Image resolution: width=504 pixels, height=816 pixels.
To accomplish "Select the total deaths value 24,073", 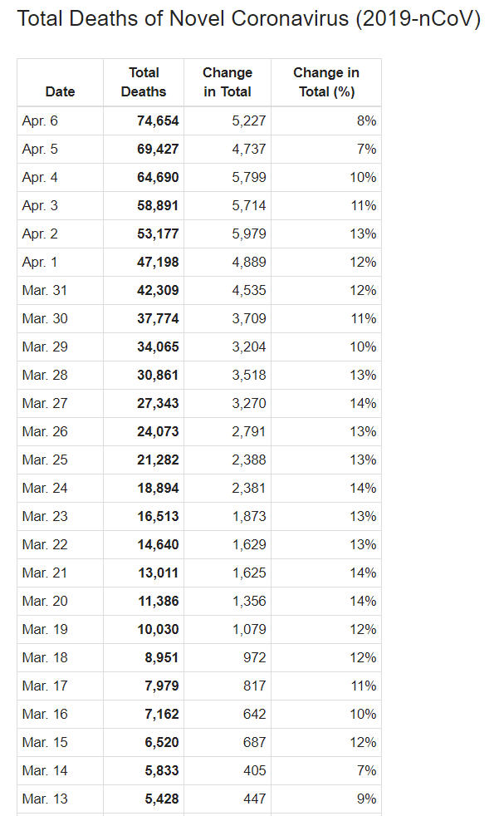I will (158, 431).
